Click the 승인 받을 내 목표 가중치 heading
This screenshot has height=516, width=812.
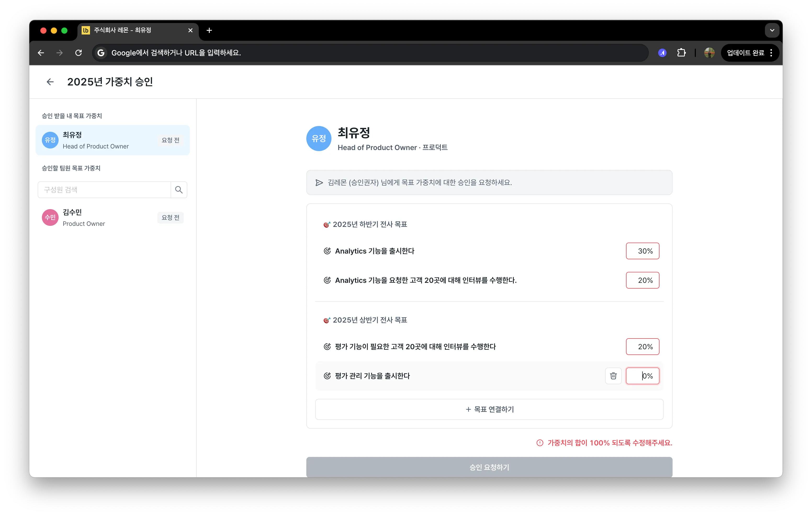coord(72,116)
